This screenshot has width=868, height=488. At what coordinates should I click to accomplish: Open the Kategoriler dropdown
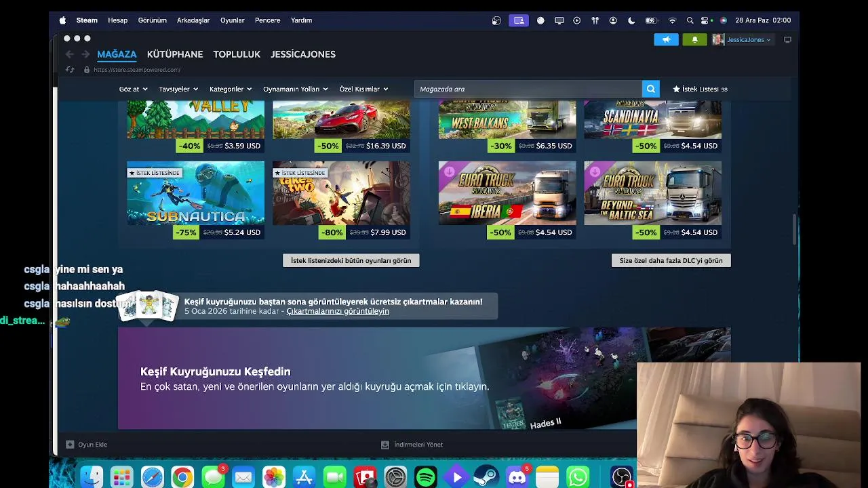click(x=231, y=89)
